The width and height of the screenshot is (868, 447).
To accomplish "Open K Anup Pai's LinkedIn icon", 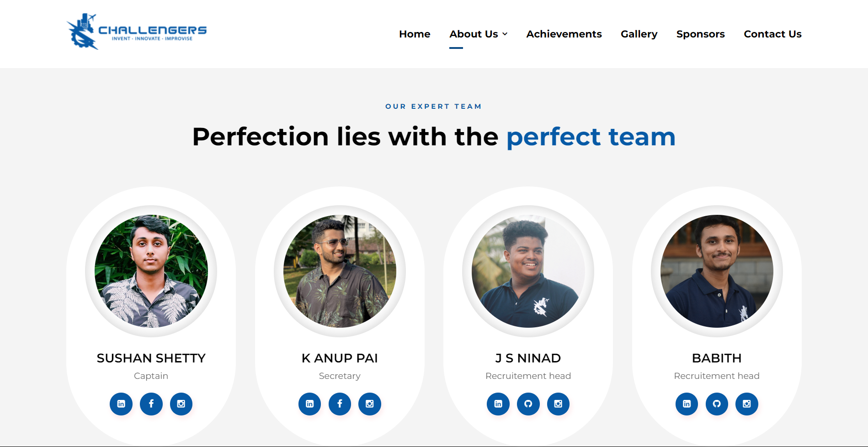I will pyautogui.click(x=310, y=404).
